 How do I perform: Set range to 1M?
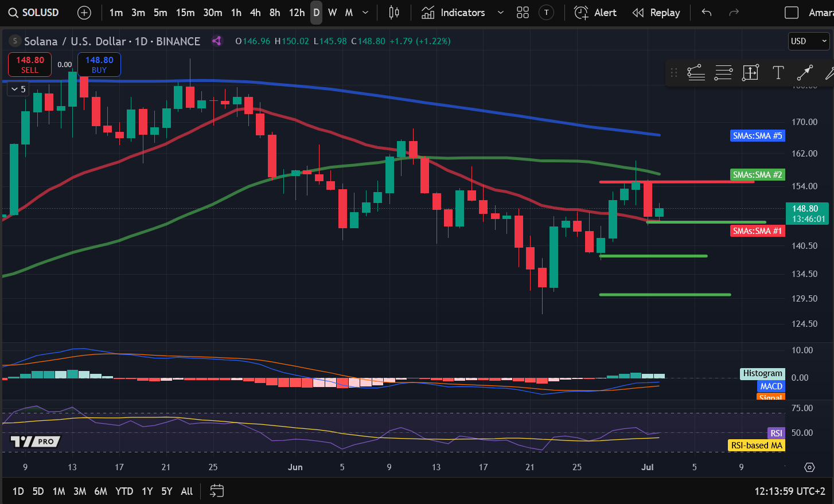click(x=59, y=491)
